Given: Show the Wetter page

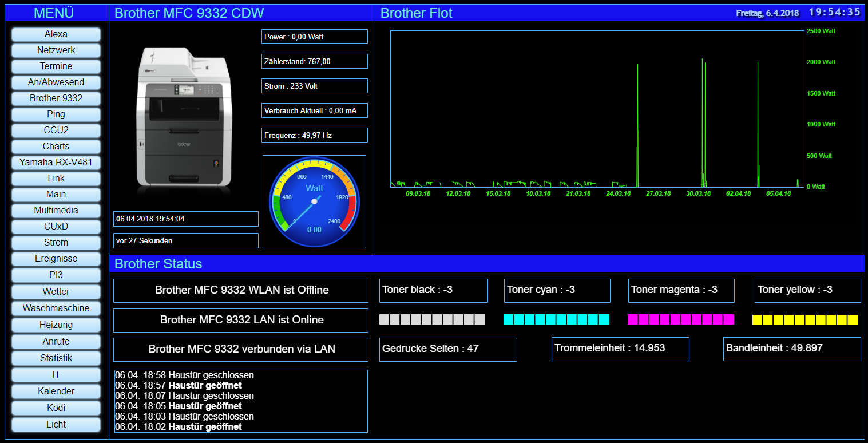Looking at the screenshot, I should 56,292.
